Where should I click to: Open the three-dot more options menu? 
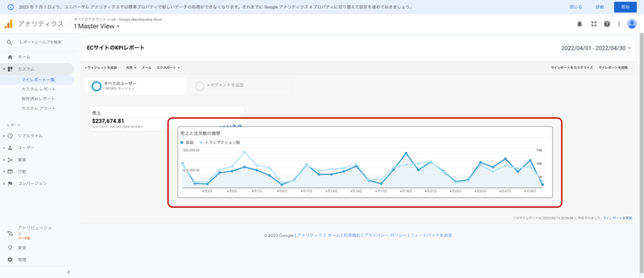(619, 24)
